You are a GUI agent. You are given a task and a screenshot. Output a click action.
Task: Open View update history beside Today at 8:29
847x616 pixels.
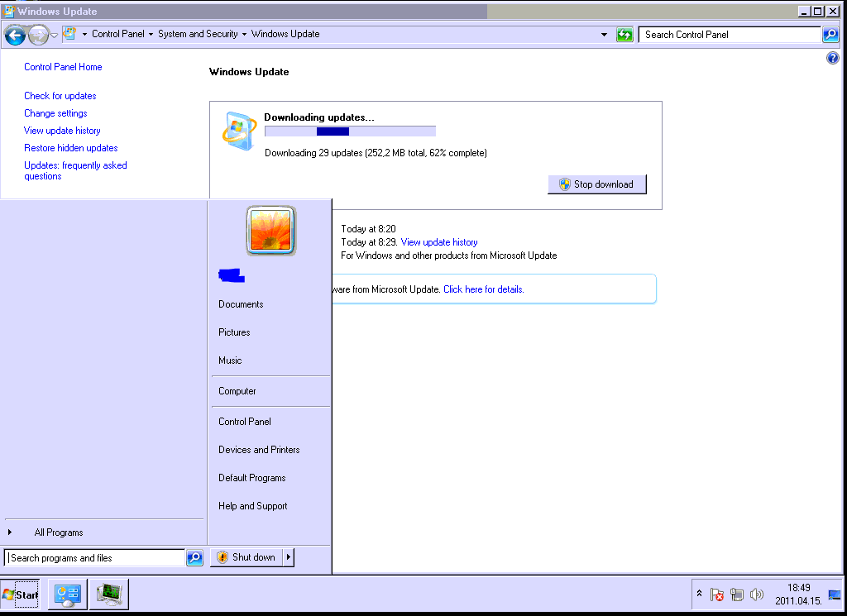(x=439, y=242)
